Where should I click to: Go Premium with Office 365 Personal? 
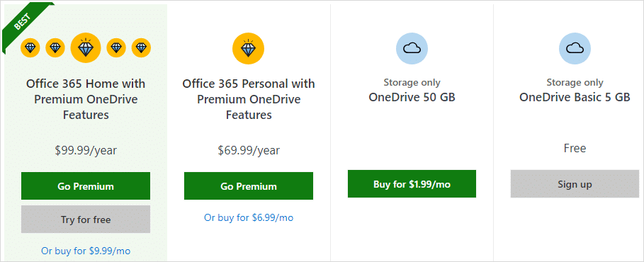pyautogui.click(x=249, y=186)
